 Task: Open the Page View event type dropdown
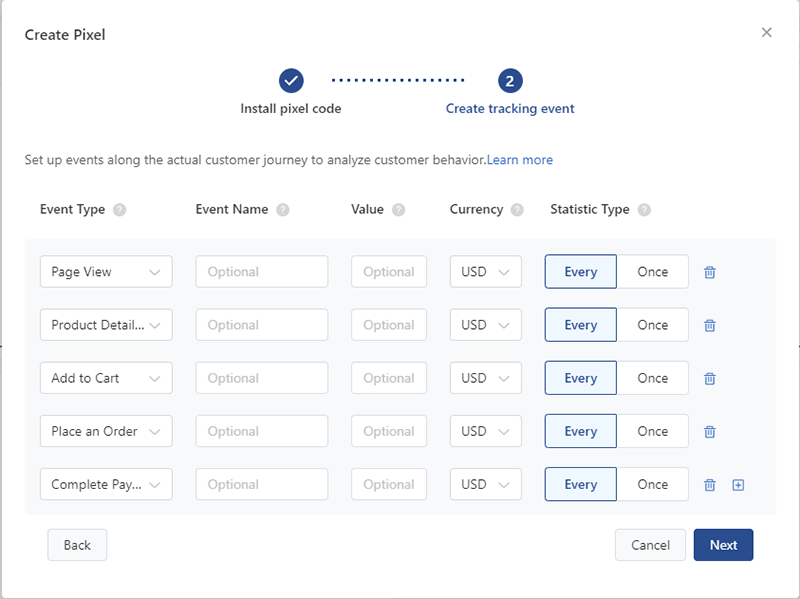(x=106, y=272)
